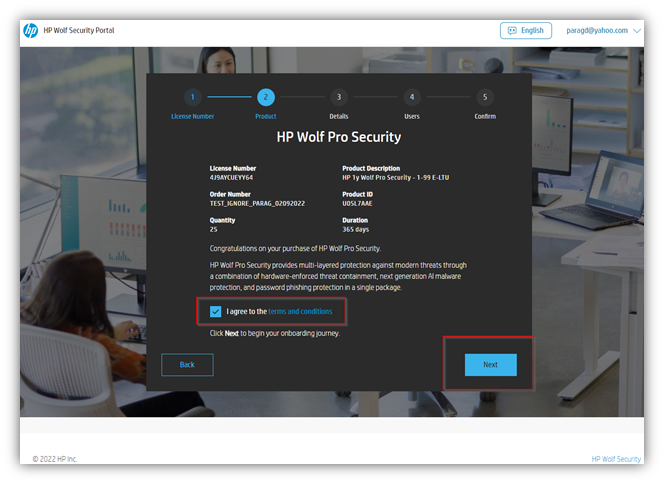Click the Details step label
This screenshot has width=664, height=484.
click(x=339, y=116)
